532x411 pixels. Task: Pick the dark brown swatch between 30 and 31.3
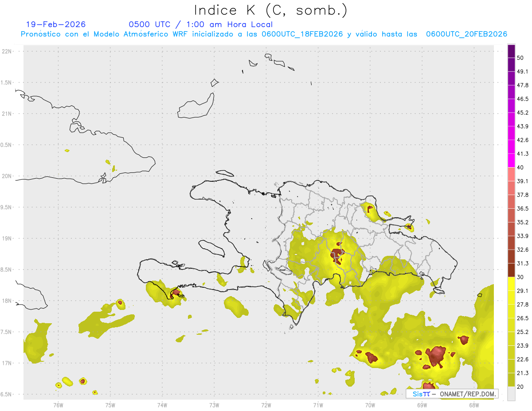pos(511,270)
